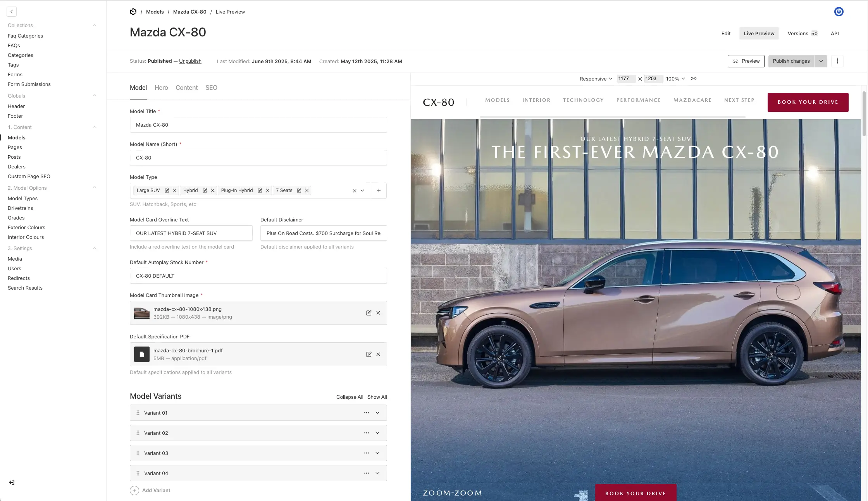868x501 pixels.
Task: Edit the mazda-cx-80-1080x438.png thumbnail upload
Action: click(x=369, y=313)
